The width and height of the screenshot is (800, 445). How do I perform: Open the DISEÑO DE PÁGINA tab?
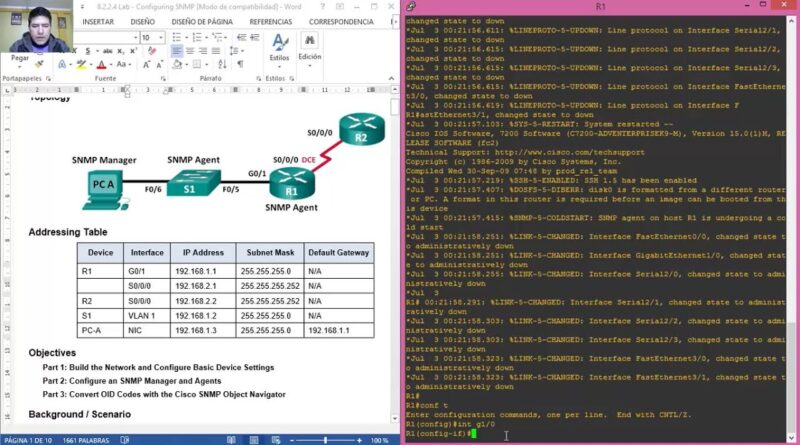point(202,21)
